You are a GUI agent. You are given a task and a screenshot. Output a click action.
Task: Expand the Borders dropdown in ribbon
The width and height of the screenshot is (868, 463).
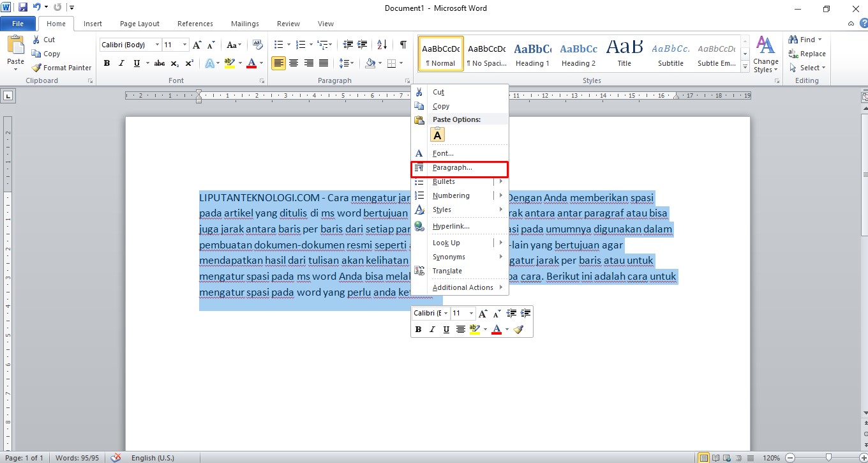(400, 63)
